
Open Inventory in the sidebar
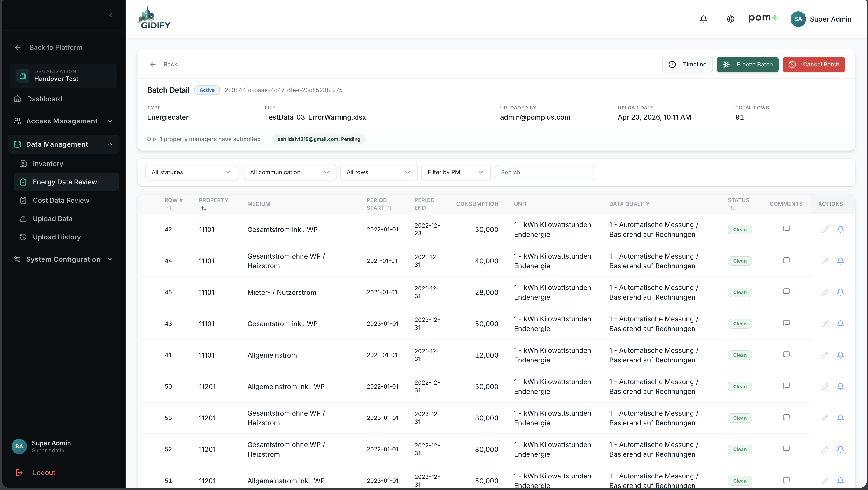tap(66, 164)
